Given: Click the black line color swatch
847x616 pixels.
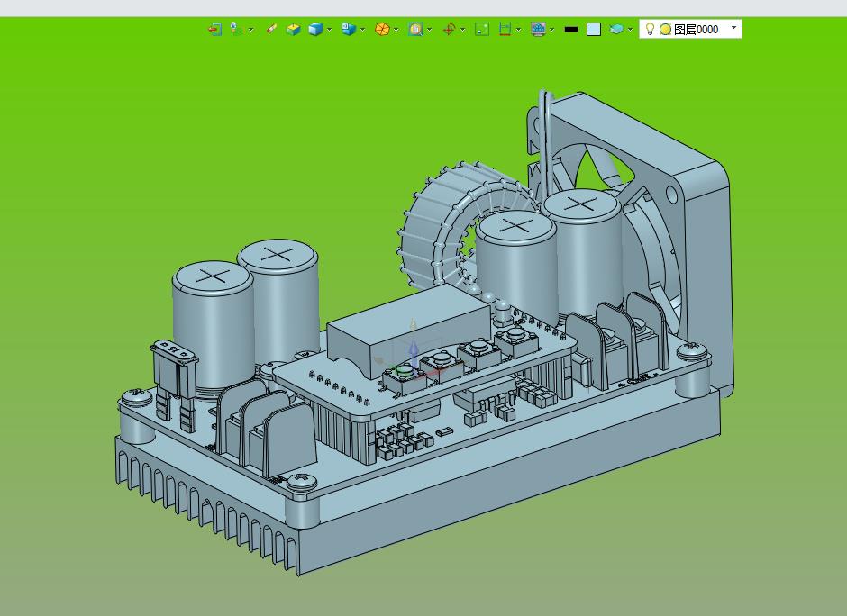Looking at the screenshot, I should pos(570,29).
